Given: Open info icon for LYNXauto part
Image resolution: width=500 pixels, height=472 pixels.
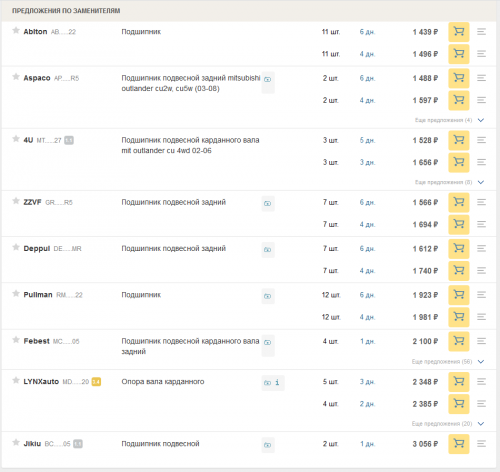Looking at the screenshot, I should point(277,382).
